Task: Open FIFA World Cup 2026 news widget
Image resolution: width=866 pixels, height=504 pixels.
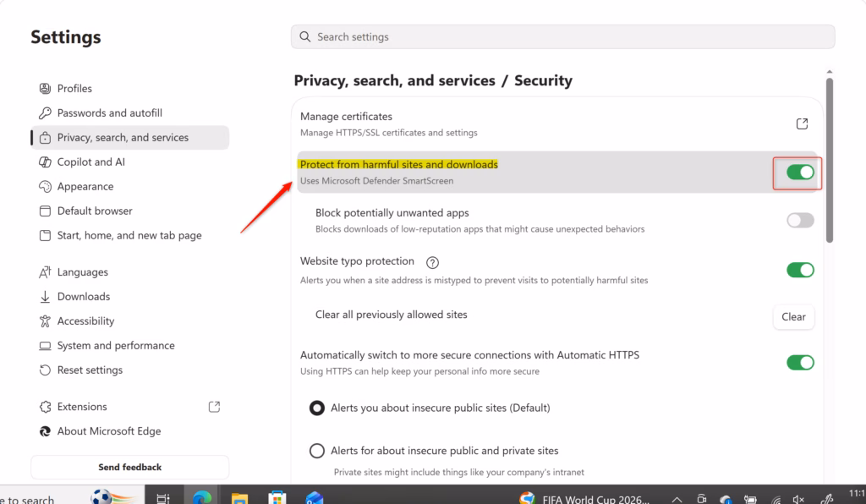Action: click(585, 498)
